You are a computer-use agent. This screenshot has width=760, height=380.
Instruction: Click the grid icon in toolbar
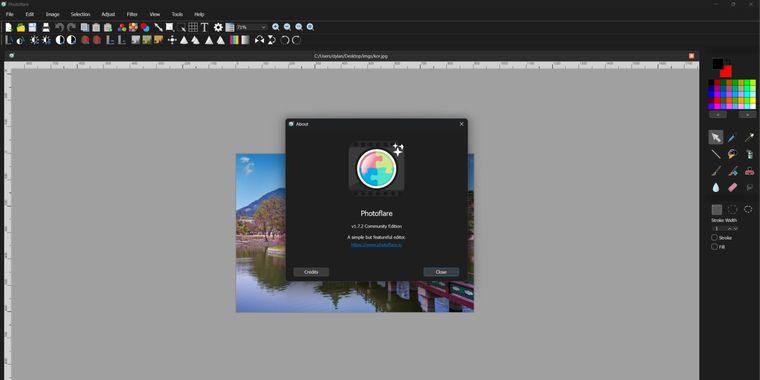click(193, 28)
